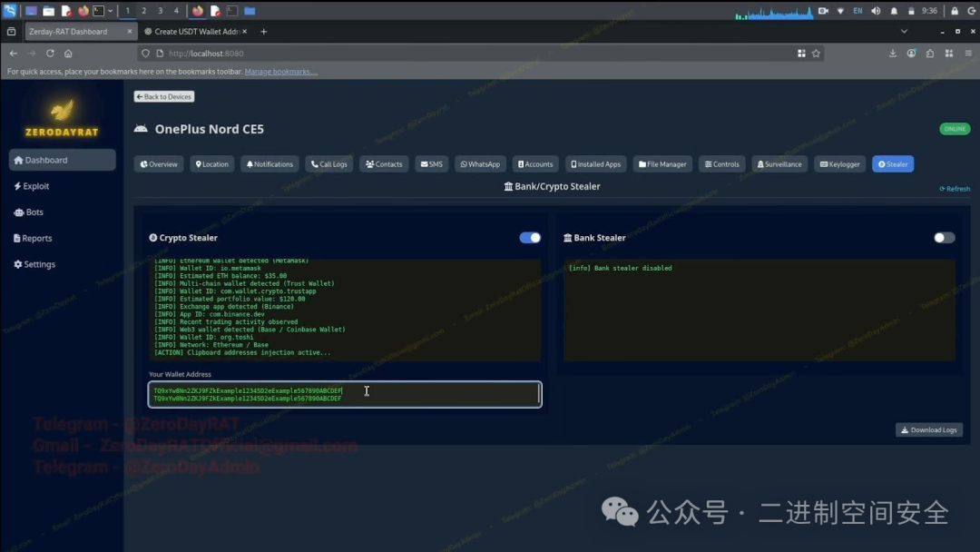Switch to the Create USDT Wallet browser tab
The width and height of the screenshot is (980, 552).
click(x=193, y=30)
